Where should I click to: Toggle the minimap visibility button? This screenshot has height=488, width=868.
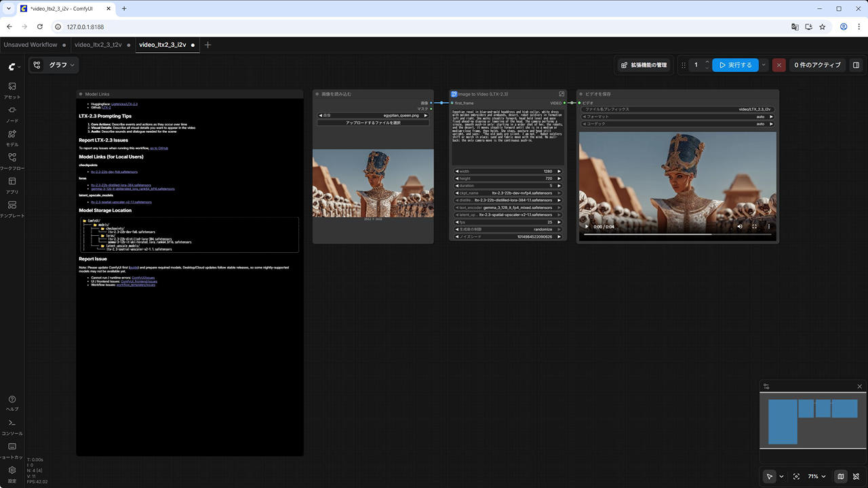coord(841,476)
